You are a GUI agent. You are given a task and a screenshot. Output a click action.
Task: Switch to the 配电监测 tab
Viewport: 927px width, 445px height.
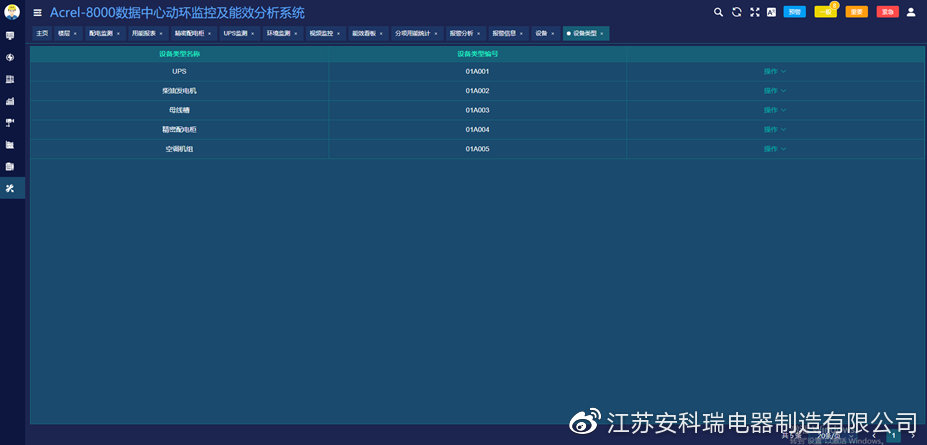(101, 33)
